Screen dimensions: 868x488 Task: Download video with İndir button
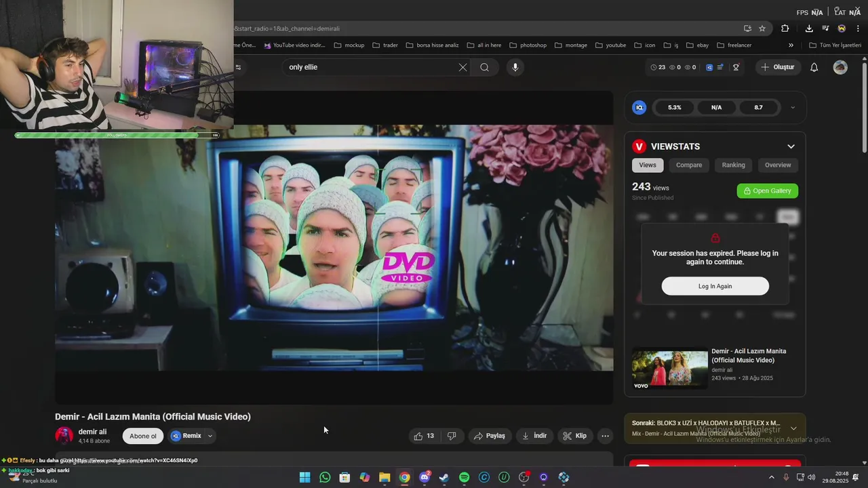click(534, 436)
